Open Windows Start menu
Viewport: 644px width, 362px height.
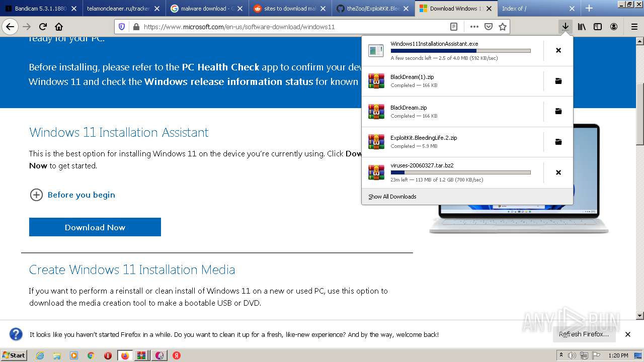click(14, 355)
